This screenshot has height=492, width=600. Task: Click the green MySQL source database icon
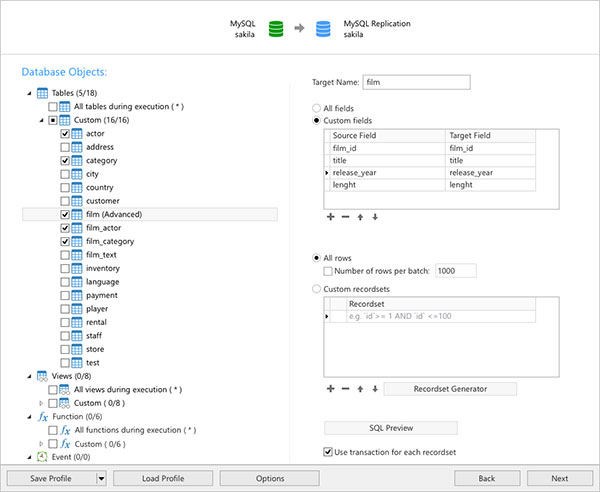(277, 27)
